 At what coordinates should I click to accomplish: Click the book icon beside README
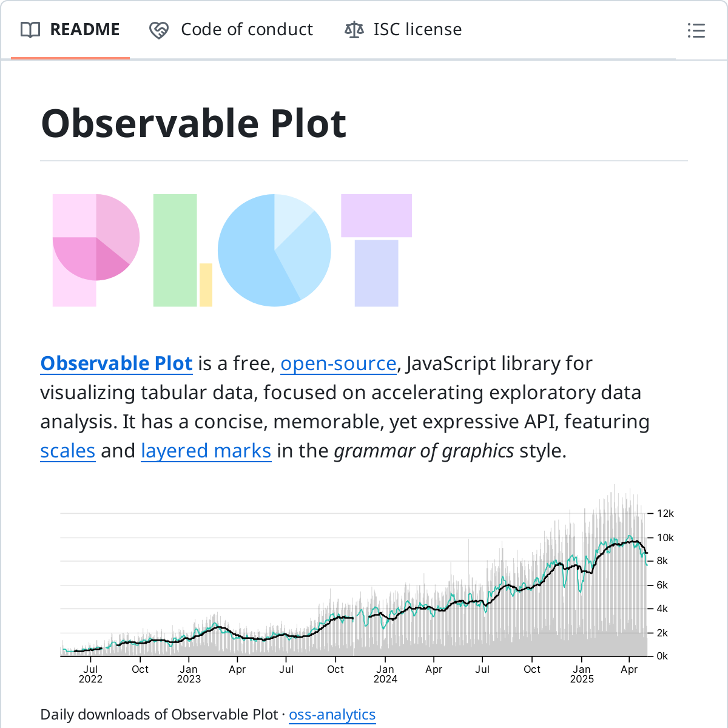(30, 30)
